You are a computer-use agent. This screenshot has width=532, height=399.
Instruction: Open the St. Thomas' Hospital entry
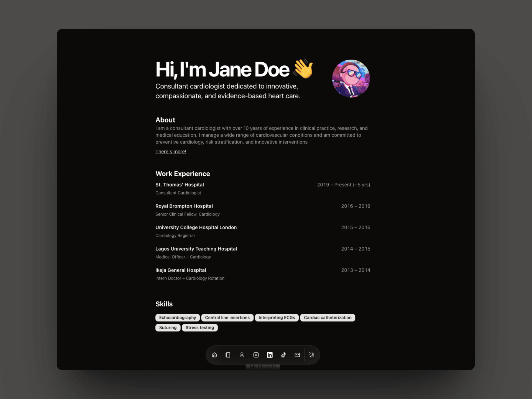click(x=180, y=185)
